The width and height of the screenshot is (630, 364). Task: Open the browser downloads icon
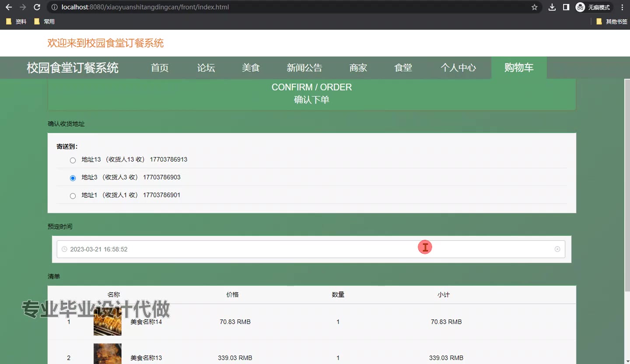click(552, 7)
